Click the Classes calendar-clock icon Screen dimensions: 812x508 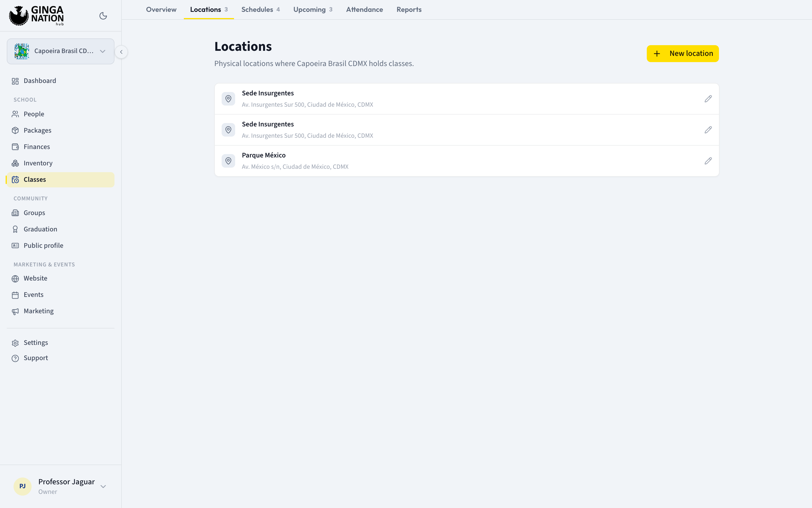(x=15, y=180)
